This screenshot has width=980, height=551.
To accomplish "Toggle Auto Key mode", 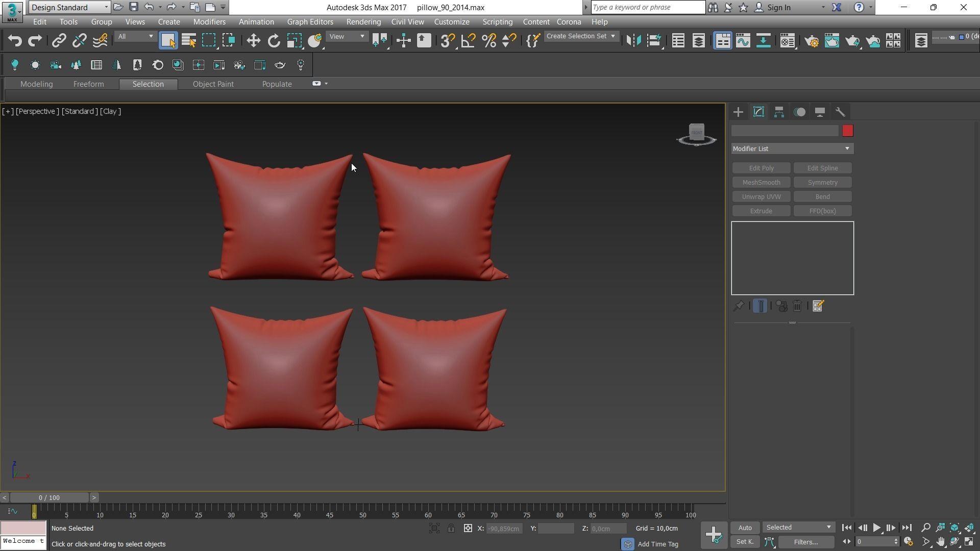I will coord(745,528).
